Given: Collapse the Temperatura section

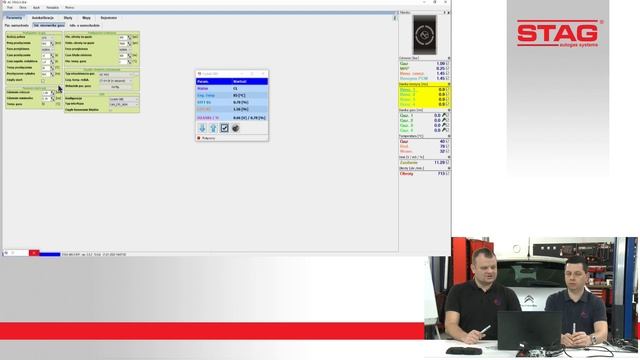Looking at the screenshot, I should [x=449, y=136].
